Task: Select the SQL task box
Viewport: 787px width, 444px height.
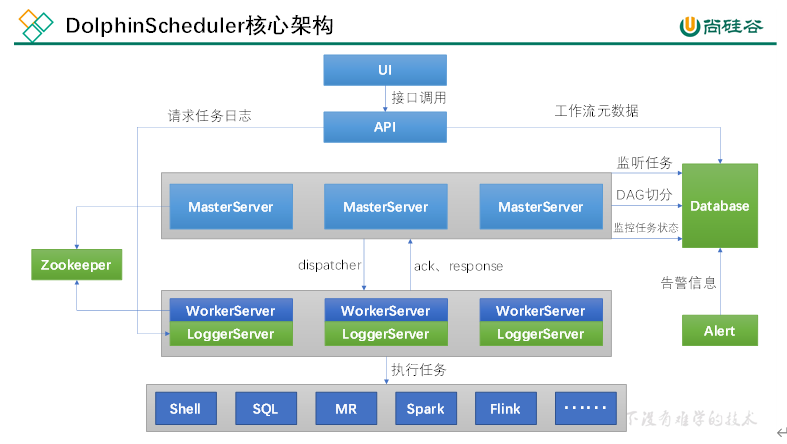Action: 265,408
